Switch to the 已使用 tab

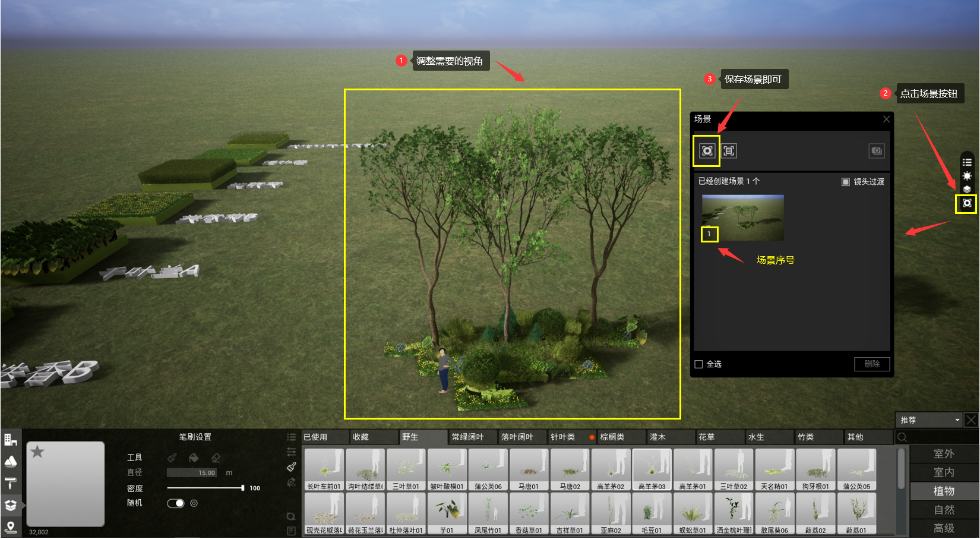pyautogui.click(x=325, y=437)
